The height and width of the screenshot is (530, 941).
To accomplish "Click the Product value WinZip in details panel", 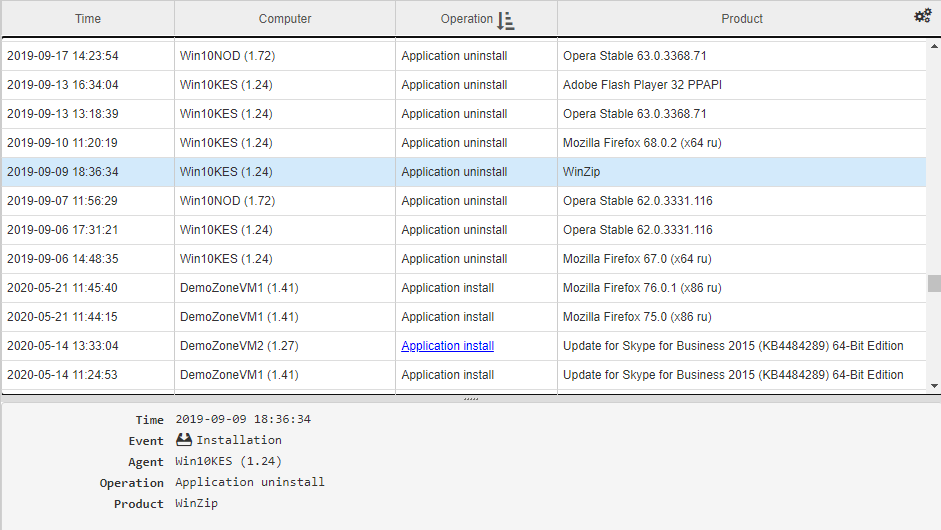I will [x=196, y=503].
